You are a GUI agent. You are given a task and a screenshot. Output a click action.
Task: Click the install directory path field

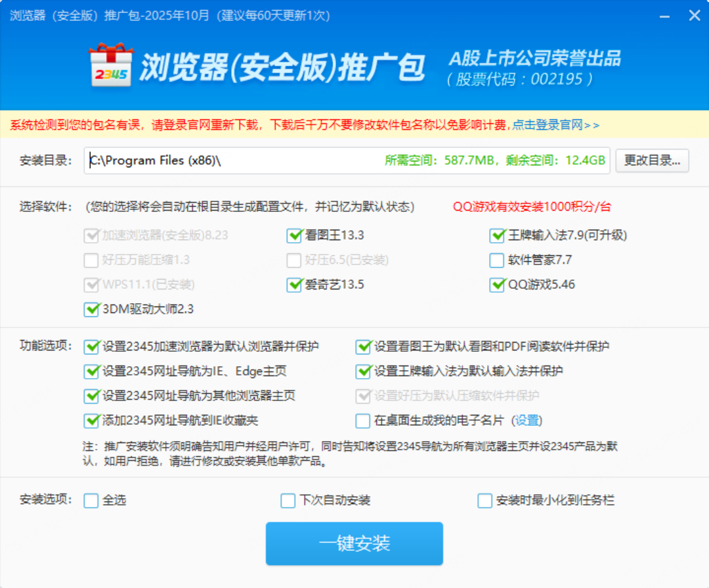click(x=230, y=161)
